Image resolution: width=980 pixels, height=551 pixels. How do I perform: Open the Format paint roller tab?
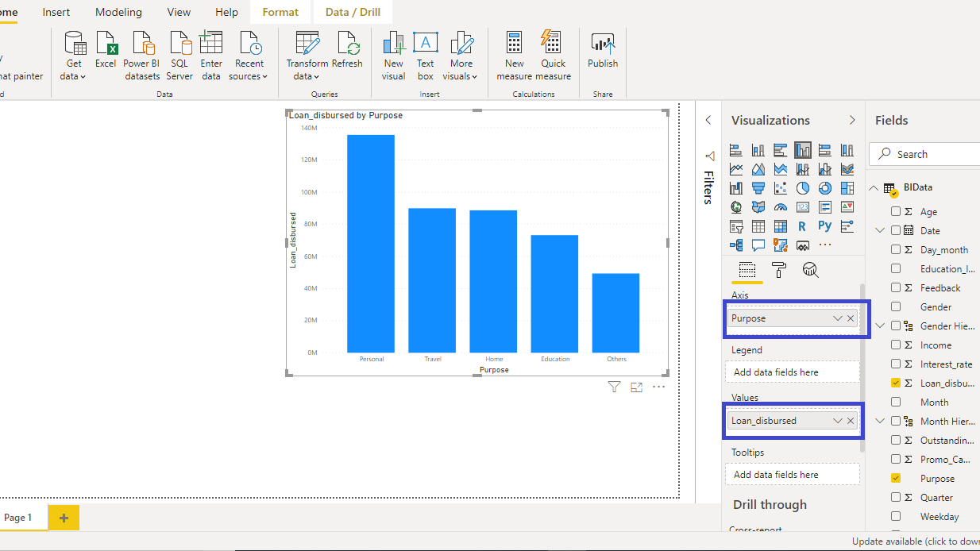779,270
